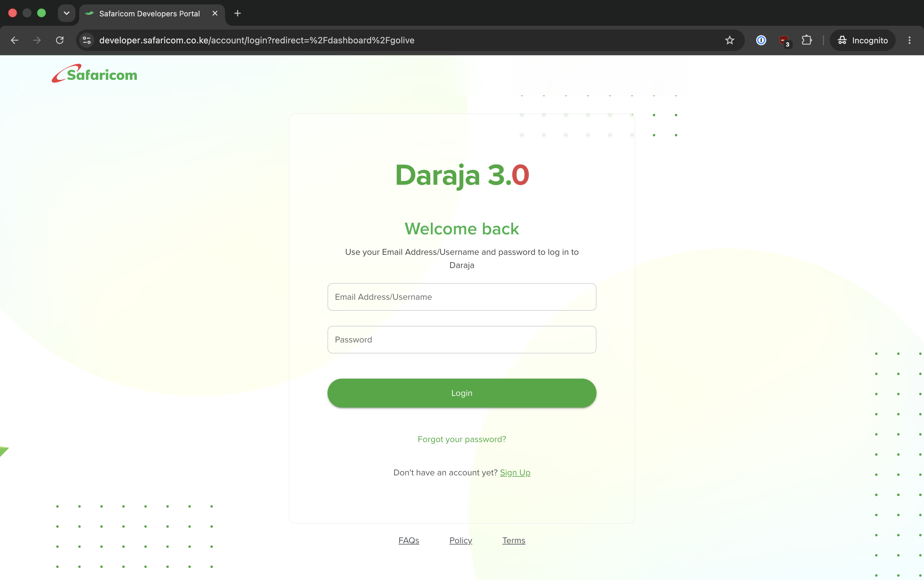Bookmark this page with the star icon
Screen dimensions: 924x580
[729, 40]
